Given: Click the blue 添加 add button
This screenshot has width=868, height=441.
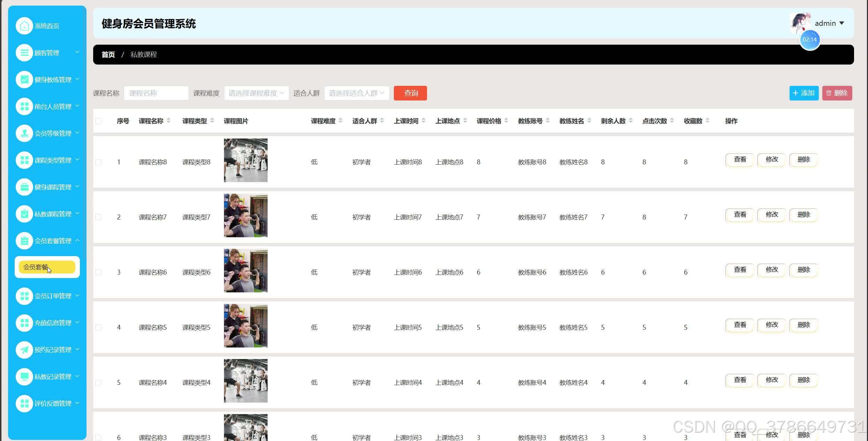Looking at the screenshot, I should coord(803,93).
